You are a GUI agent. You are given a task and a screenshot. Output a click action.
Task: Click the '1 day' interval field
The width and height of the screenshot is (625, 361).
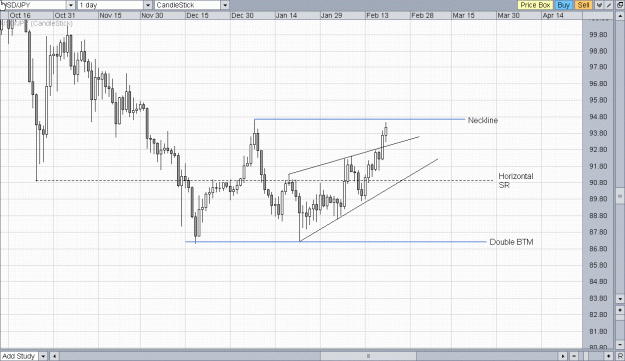[110, 5]
